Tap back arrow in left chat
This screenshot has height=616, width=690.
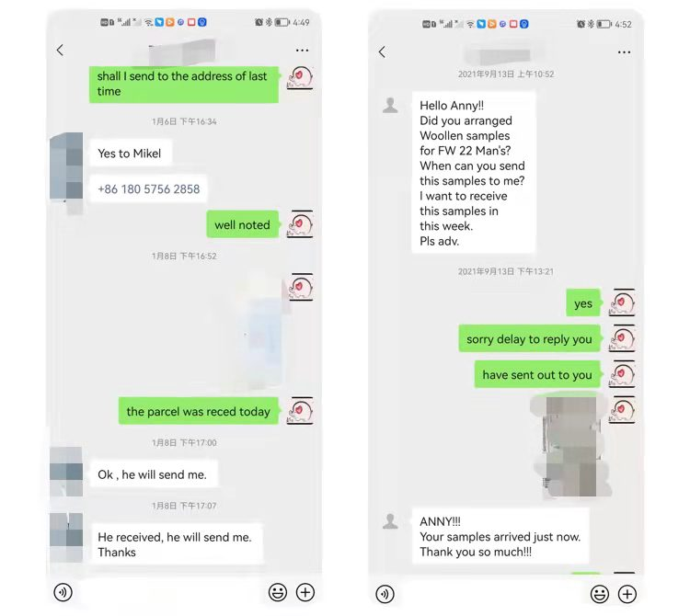click(61, 51)
